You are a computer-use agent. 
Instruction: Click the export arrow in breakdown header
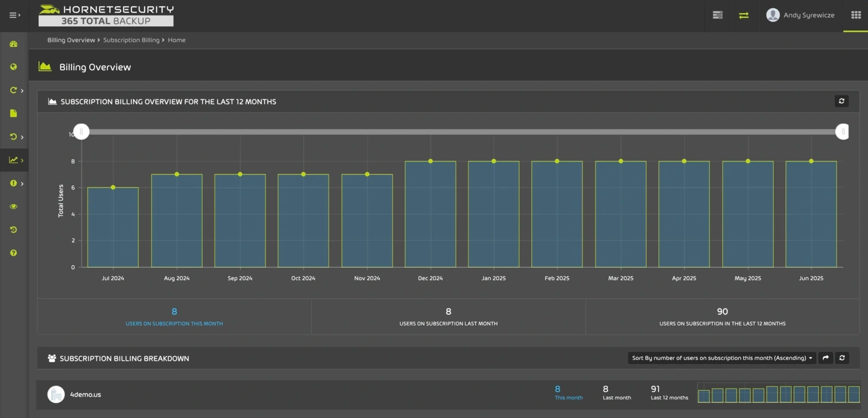pos(826,358)
